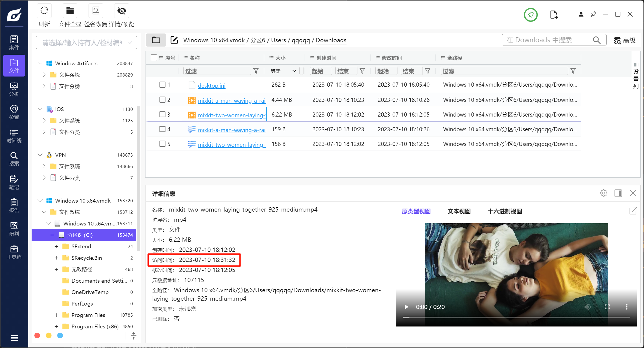This screenshot has height=348, width=644.
Task: Click the 刷新 refresh icon
Action: [x=44, y=11]
